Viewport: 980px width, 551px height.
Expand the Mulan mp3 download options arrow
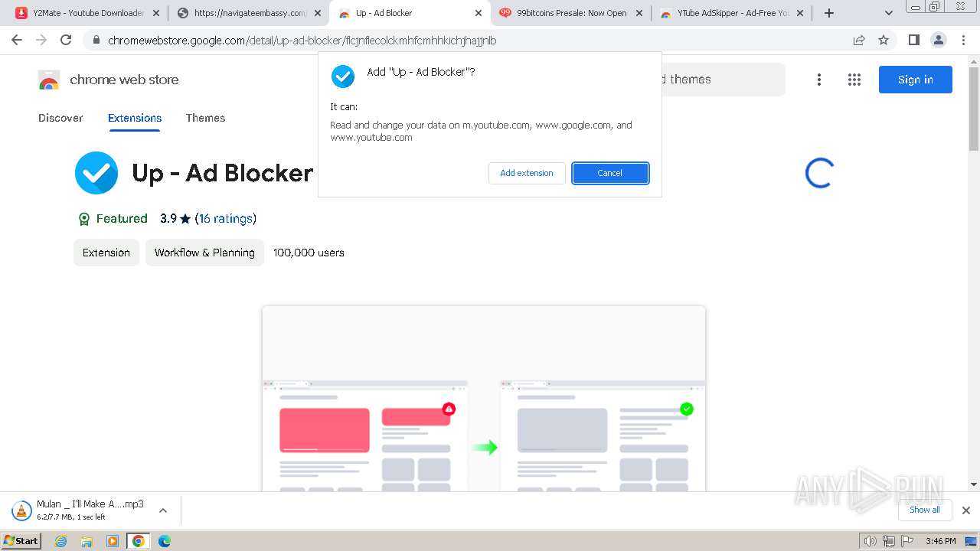coord(163,510)
